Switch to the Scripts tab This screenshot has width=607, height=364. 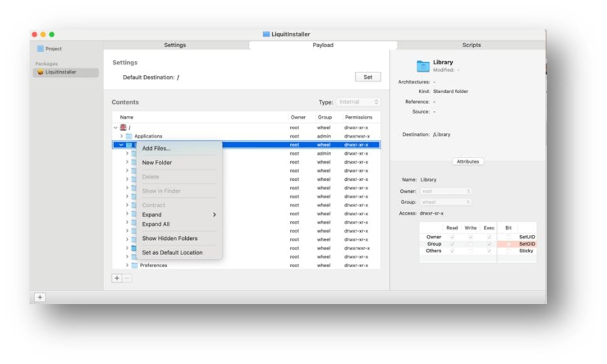(471, 45)
